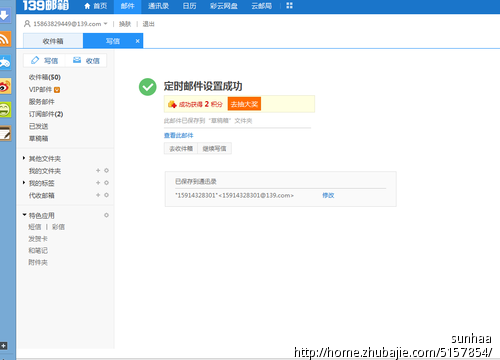Close the 写信 tab

137,41
